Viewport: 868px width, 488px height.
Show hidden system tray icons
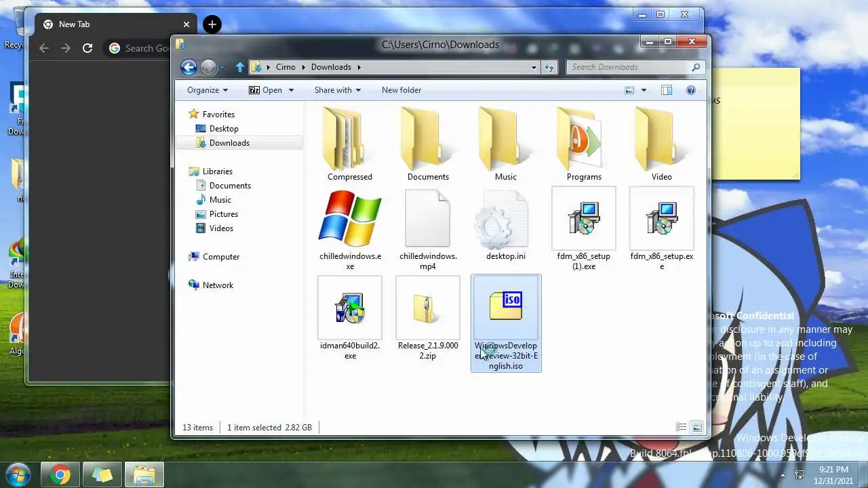[783, 475]
